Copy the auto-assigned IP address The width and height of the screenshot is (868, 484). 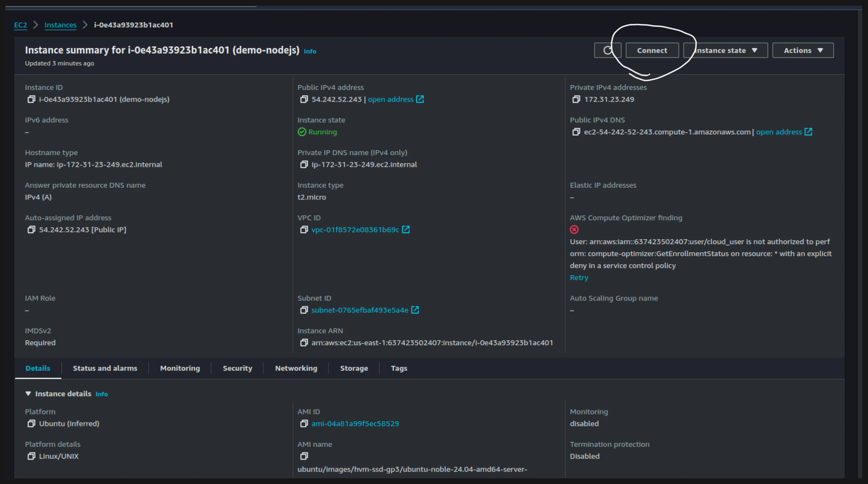31,230
